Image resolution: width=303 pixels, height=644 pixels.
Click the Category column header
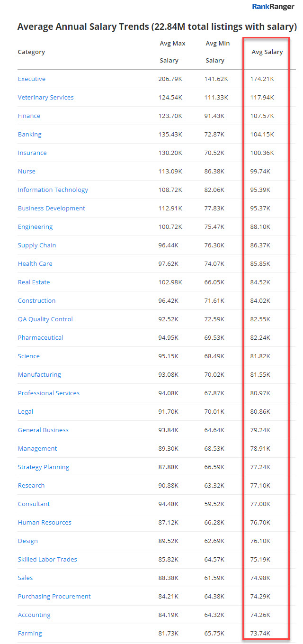point(31,52)
